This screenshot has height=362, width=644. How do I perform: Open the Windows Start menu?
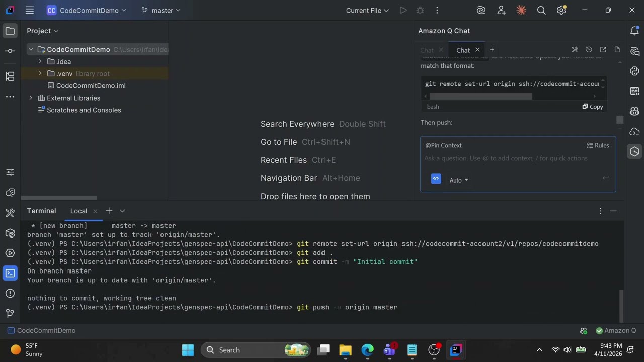[x=188, y=350]
